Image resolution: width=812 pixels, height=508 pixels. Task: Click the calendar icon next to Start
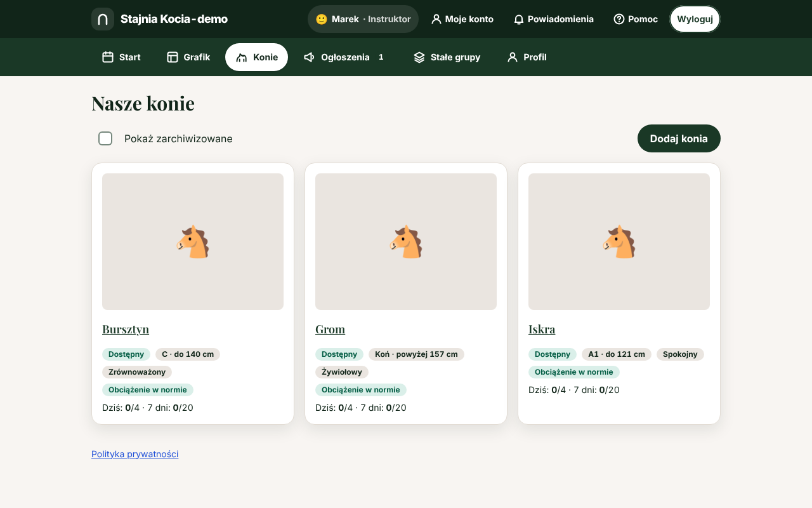click(x=108, y=57)
